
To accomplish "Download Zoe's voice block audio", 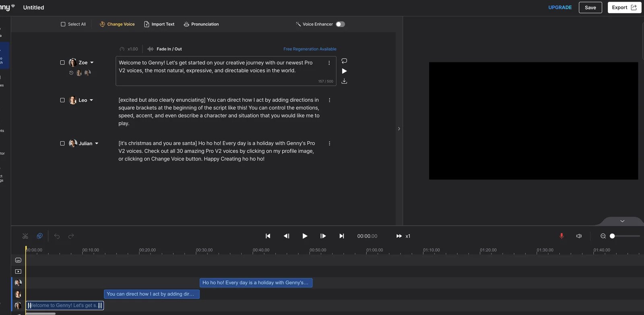I will click(x=344, y=81).
